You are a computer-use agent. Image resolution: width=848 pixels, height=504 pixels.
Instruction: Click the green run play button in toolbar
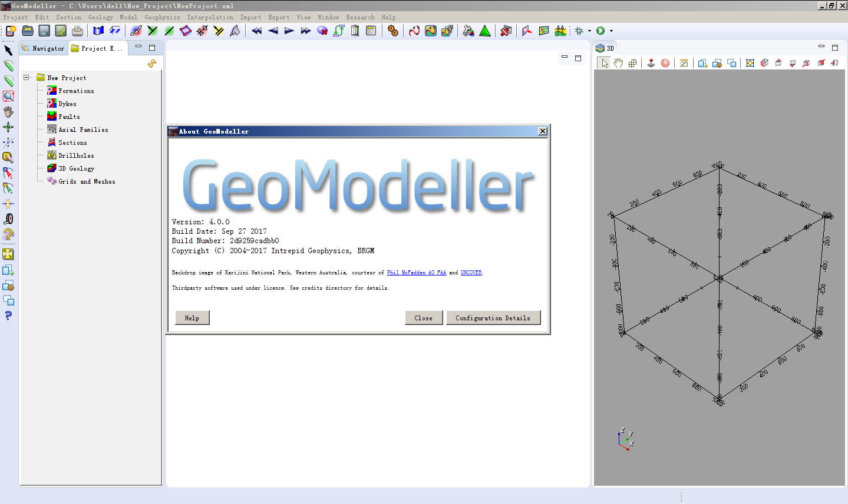(600, 31)
